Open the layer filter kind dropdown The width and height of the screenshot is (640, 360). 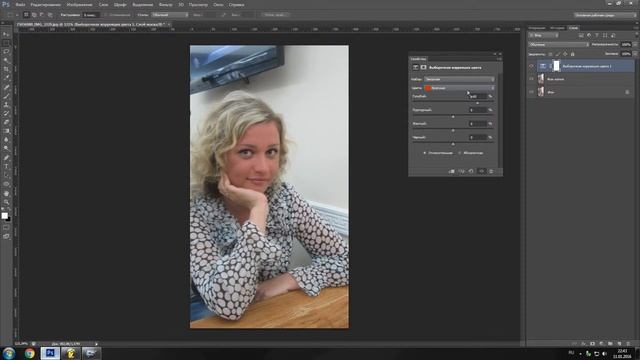coord(543,36)
